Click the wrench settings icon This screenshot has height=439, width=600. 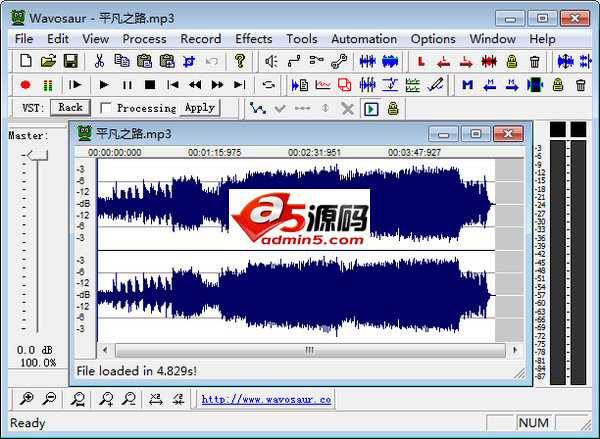[x=339, y=61]
